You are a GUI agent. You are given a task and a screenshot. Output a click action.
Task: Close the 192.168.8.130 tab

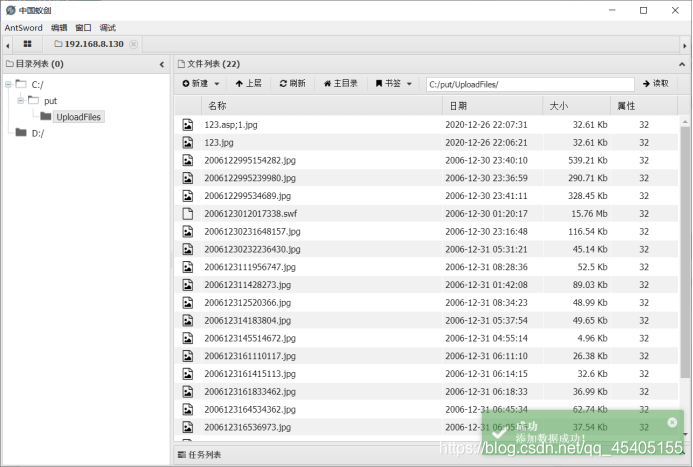133,44
